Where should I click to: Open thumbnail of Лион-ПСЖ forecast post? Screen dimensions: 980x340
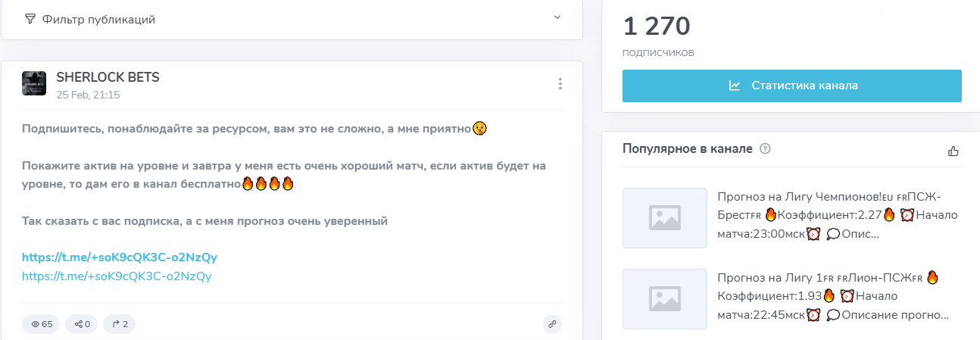(664, 298)
